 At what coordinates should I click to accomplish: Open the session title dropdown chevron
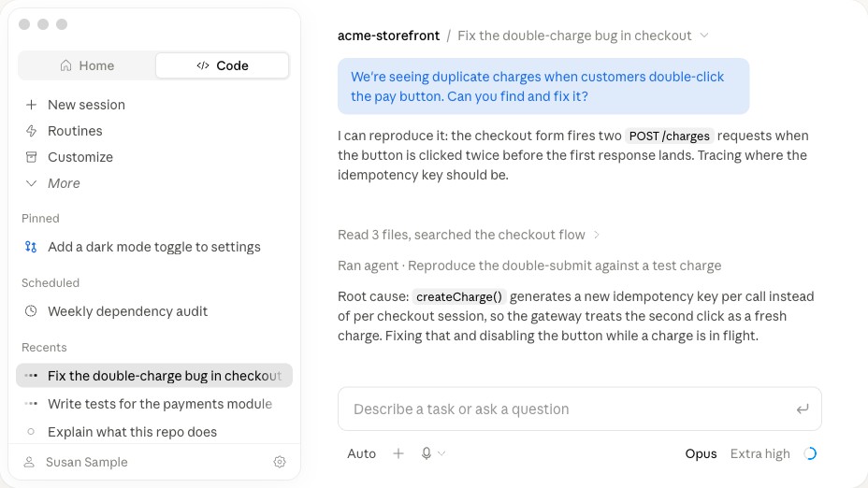(x=704, y=36)
